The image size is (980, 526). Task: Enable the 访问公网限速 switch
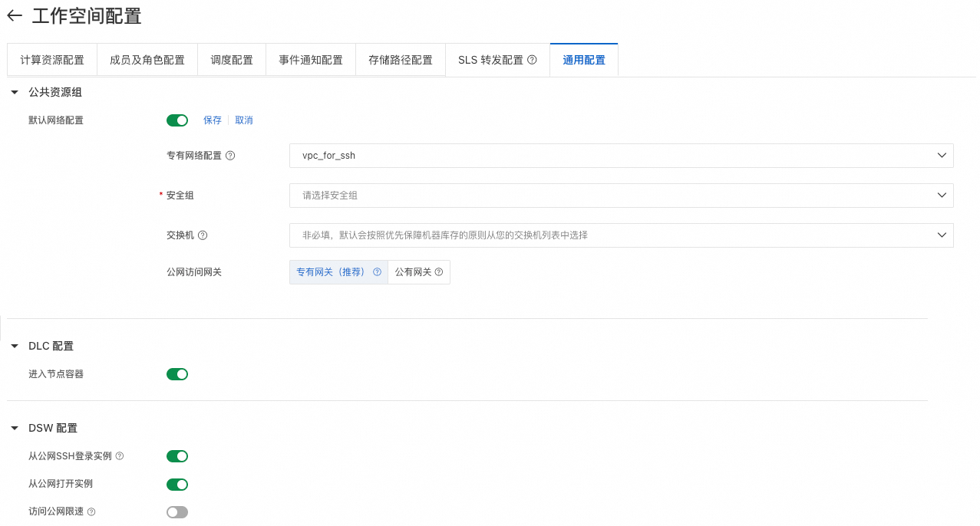[177, 511]
